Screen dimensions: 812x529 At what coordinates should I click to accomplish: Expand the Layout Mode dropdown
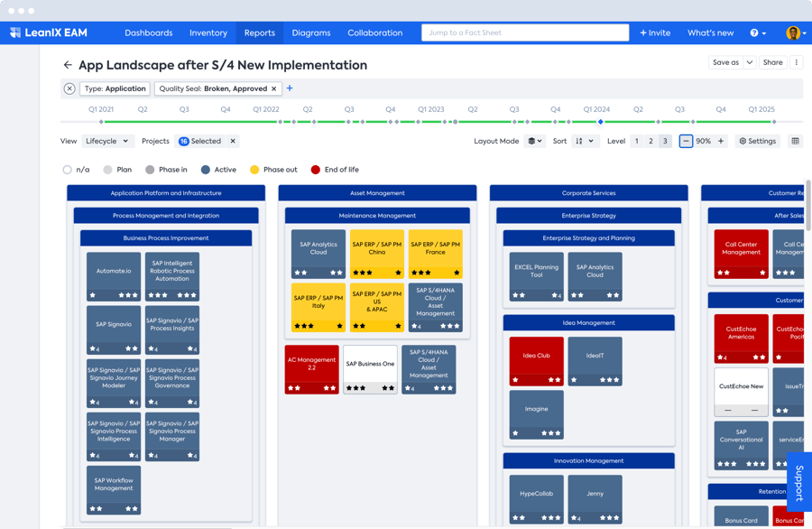coord(535,141)
